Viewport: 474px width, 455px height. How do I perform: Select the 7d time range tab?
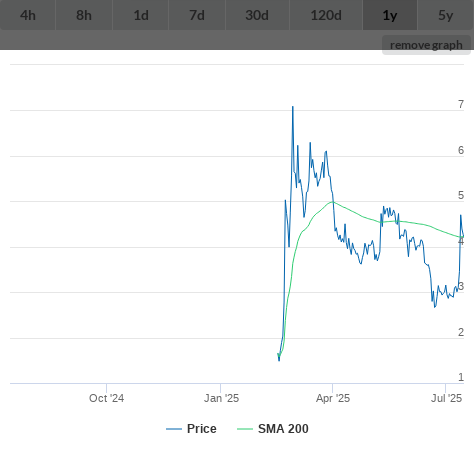pyautogui.click(x=197, y=15)
